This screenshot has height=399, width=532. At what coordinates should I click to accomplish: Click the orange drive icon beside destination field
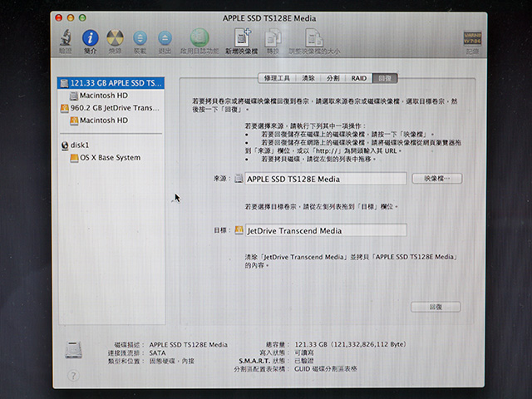(239, 230)
